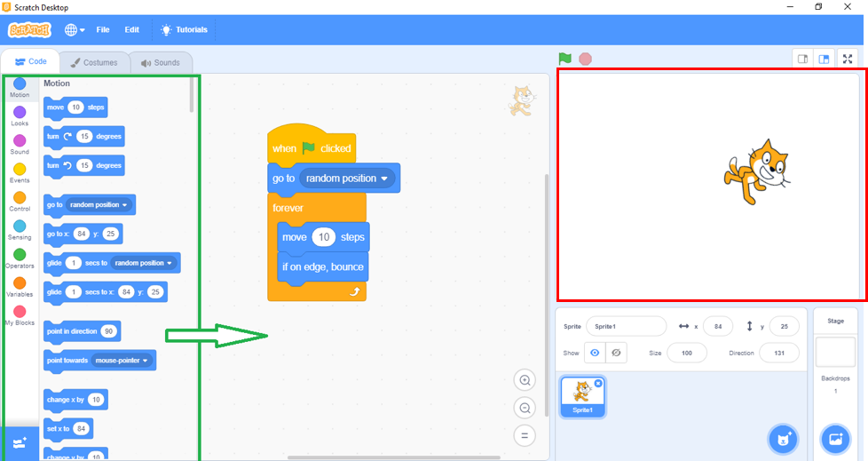Switch to small stage layout

(802, 59)
